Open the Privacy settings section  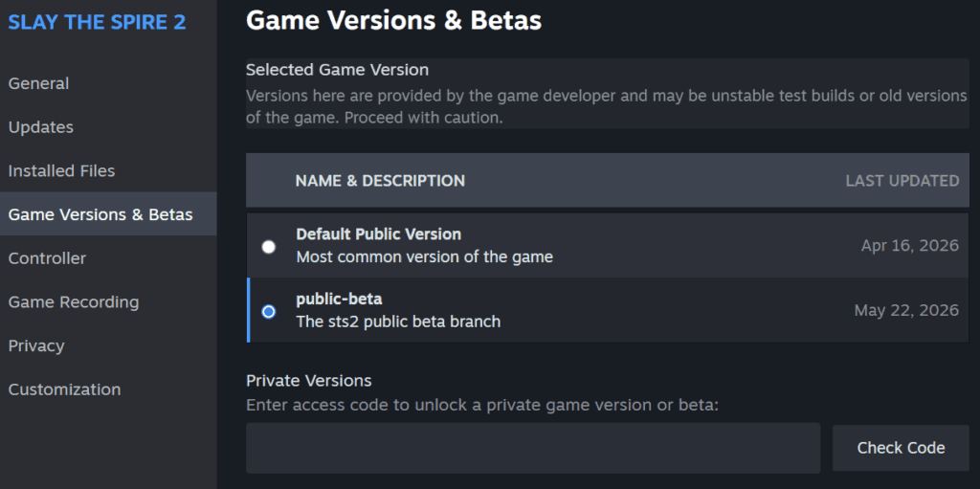click(x=36, y=345)
